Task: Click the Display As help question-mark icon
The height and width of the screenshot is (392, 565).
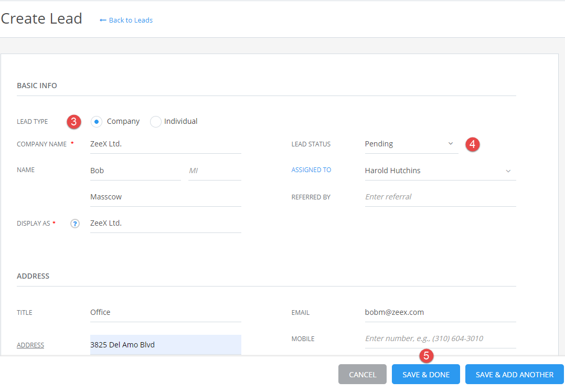Action: click(75, 224)
